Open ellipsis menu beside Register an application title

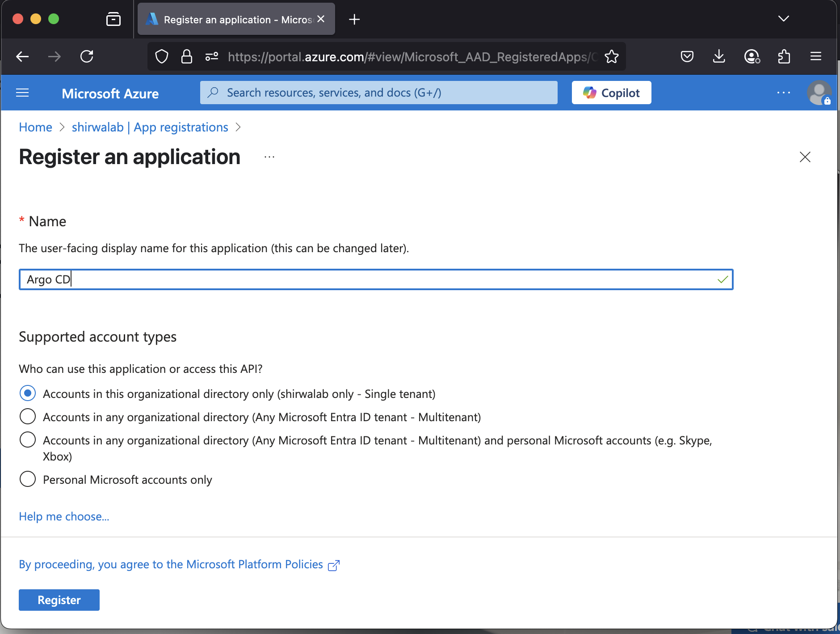coord(269,157)
